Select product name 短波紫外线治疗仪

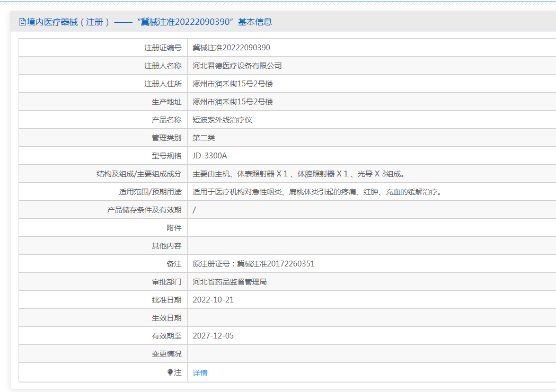click(222, 120)
